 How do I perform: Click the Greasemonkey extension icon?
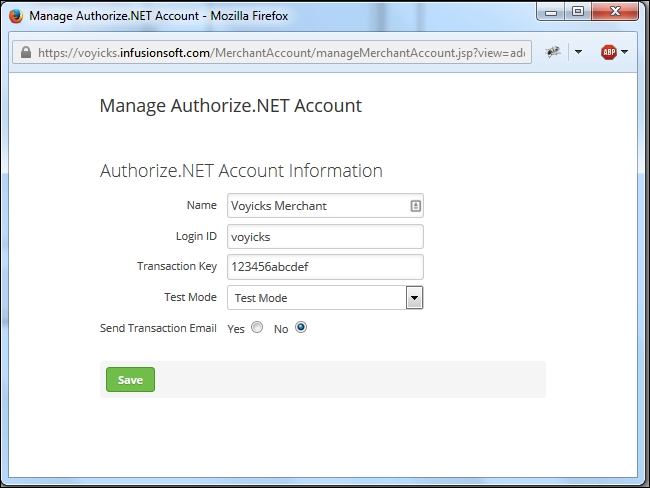pyautogui.click(x=551, y=52)
